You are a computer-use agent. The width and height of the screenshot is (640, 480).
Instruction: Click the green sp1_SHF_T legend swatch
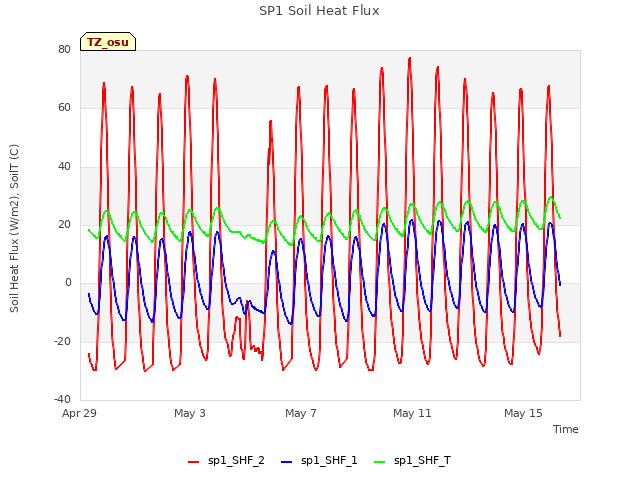click(x=380, y=462)
